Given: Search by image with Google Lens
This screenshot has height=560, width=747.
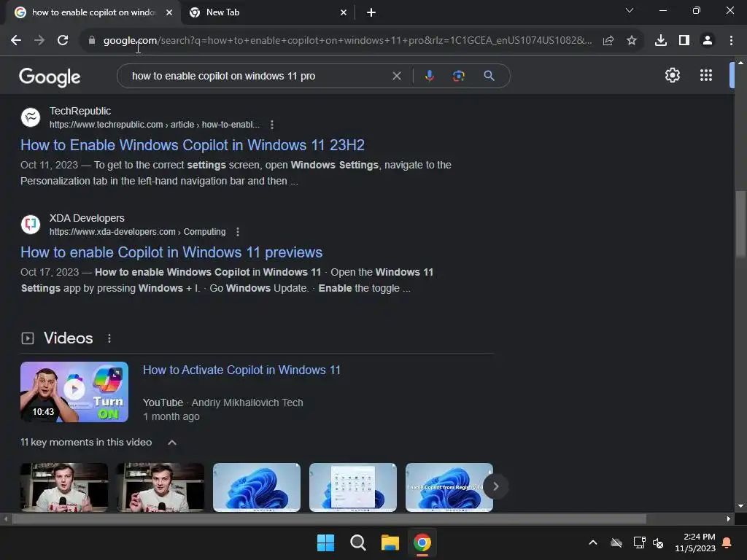Looking at the screenshot, I should click(458, 76).
